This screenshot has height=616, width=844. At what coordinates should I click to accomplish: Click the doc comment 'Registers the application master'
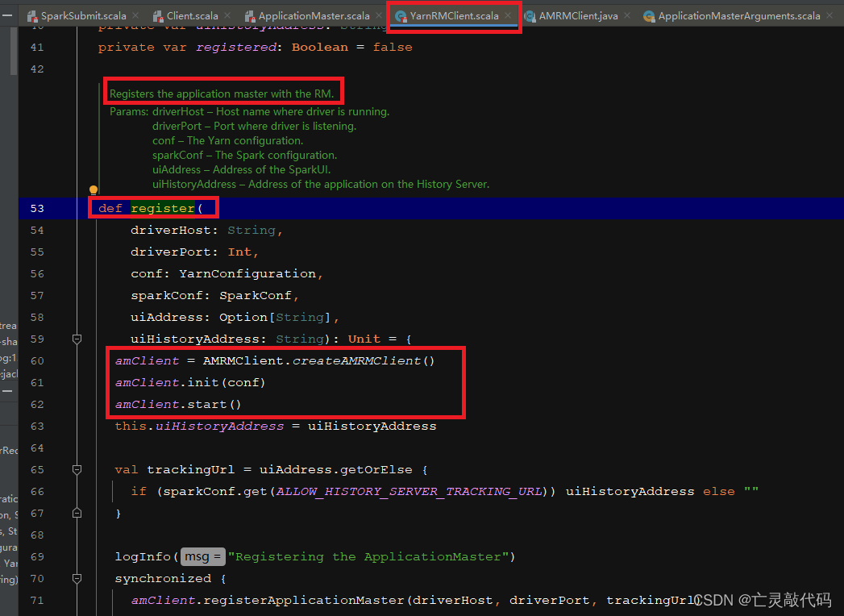[222, 94]
